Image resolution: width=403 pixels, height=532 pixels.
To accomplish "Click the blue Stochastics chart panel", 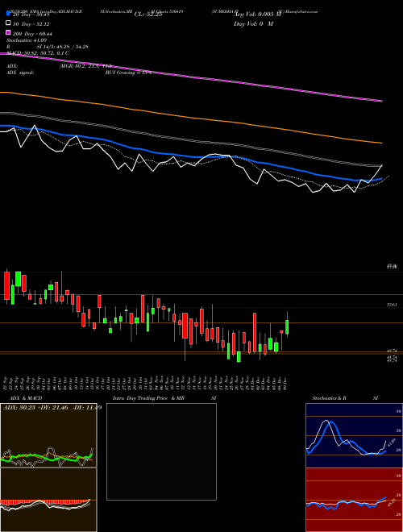I will click(x=354, y=435).
